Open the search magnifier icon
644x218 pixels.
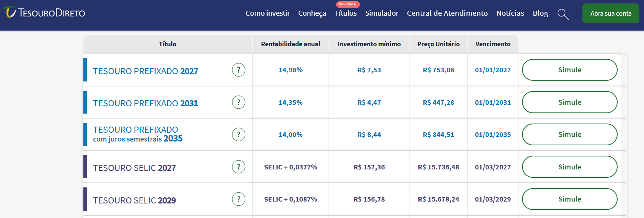pyautogui.click(x=563, y=15)
